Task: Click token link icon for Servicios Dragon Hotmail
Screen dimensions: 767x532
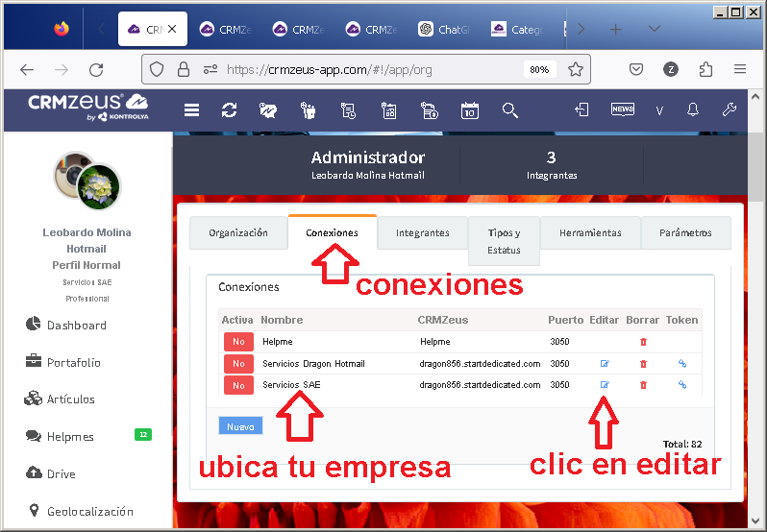Action: pos(682,364)
